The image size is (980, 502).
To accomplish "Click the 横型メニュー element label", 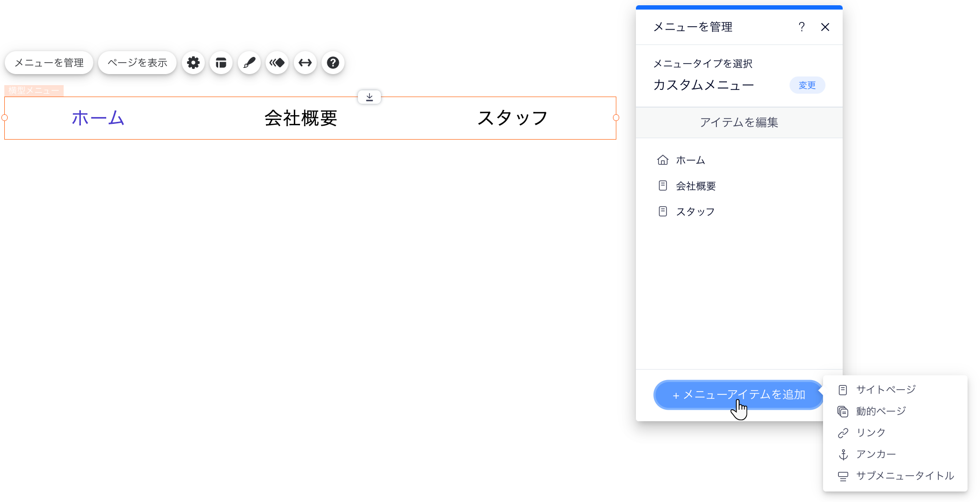I will click(34, 90).
